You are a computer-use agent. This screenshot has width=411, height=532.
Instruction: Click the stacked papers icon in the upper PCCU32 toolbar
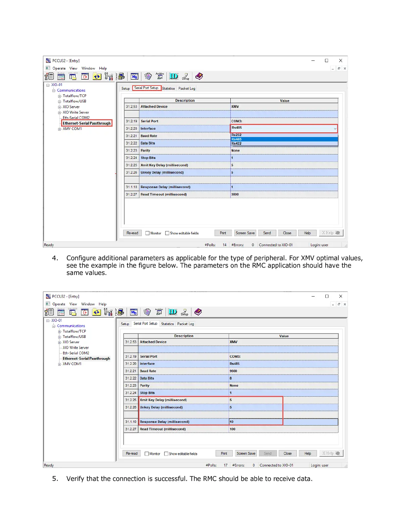click(x=148, y=77)
